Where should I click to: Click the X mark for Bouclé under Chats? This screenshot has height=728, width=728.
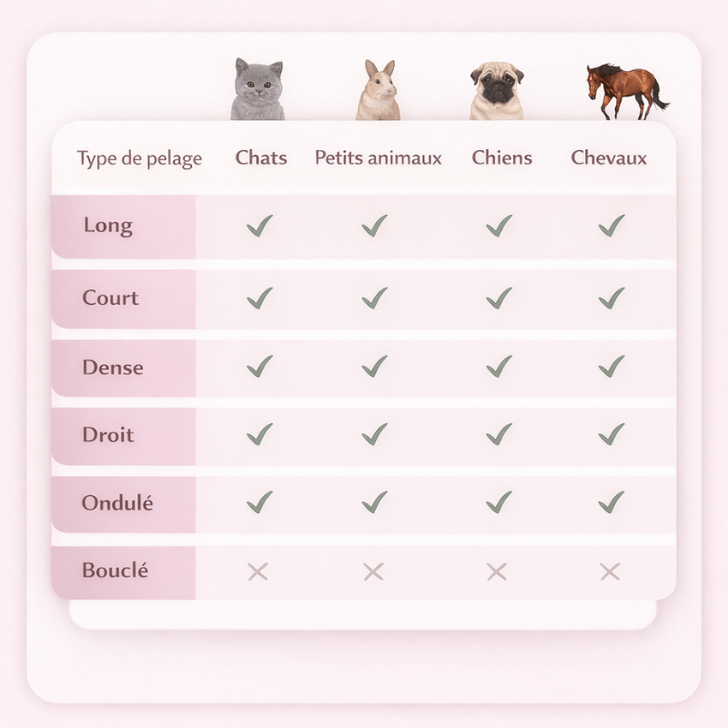[x=258, y=571]
